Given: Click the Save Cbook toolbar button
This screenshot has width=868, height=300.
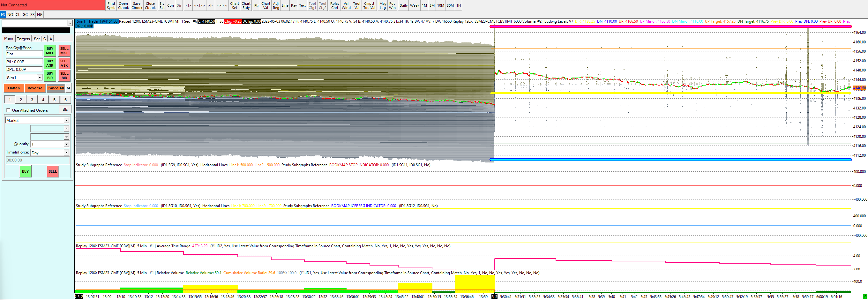Looking at the screenshot, I should [x=137, y=5].
